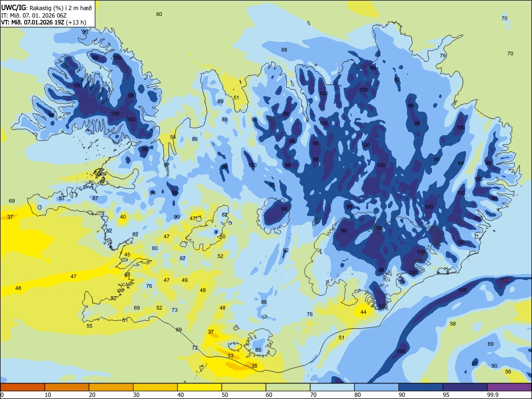
Task: Select the light blue 80–90 legend swatch
Action: click(x=377, y=387)
